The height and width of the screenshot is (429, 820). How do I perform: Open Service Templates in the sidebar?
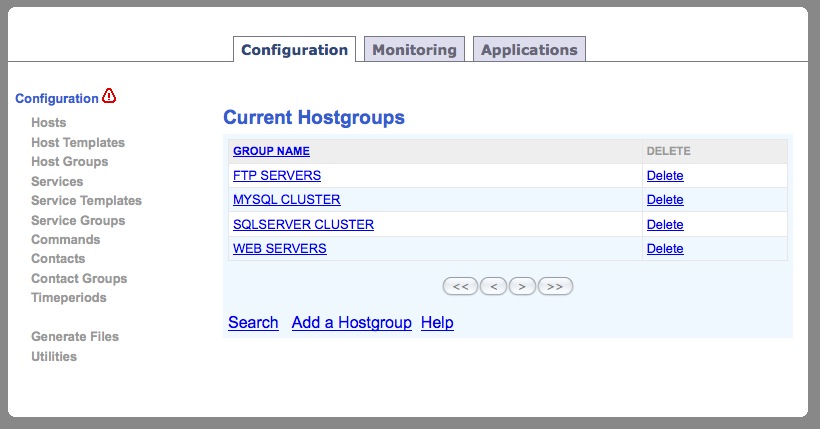tap(86, 200)
